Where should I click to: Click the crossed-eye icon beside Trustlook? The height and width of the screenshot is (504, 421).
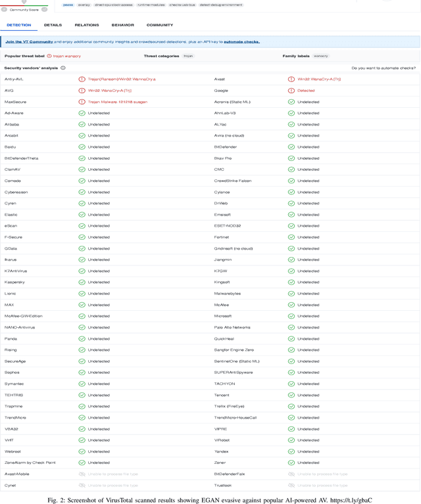(x=291, y=485)
